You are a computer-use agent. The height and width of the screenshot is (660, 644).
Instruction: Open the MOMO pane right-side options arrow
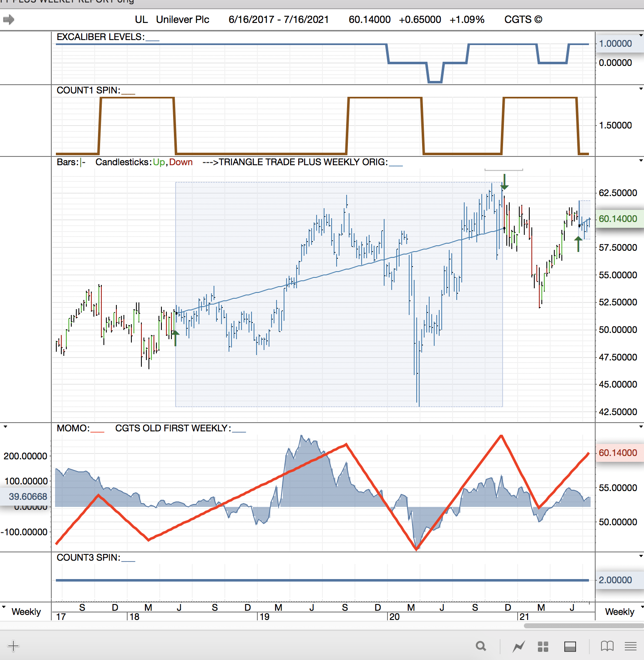641,427
